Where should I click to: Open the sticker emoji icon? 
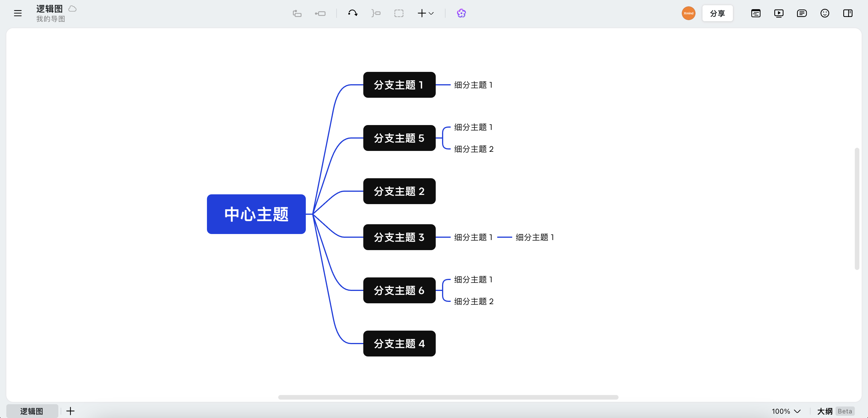pos(825,13)
